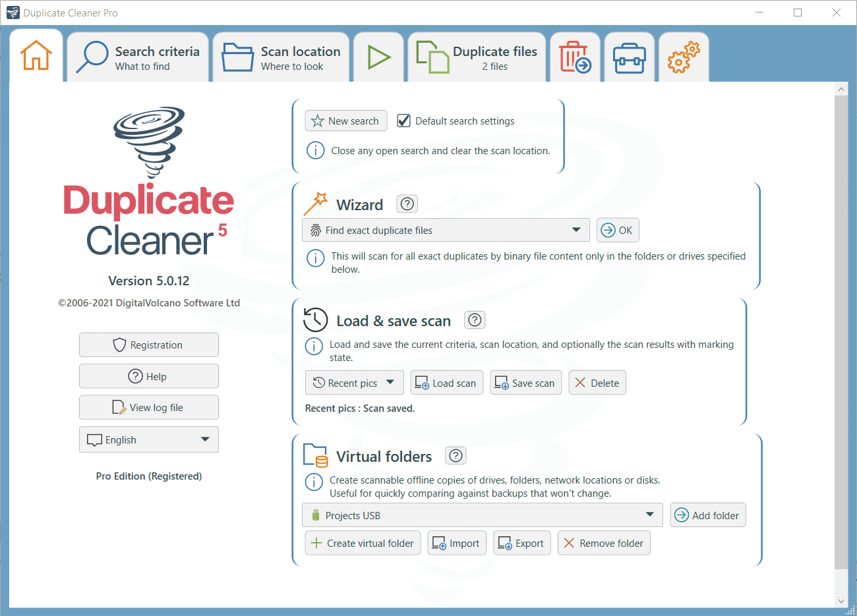Click the vertical scrollbar thumb
The height and width of the screenshot is (616, 857).
[x=841, y=332]
